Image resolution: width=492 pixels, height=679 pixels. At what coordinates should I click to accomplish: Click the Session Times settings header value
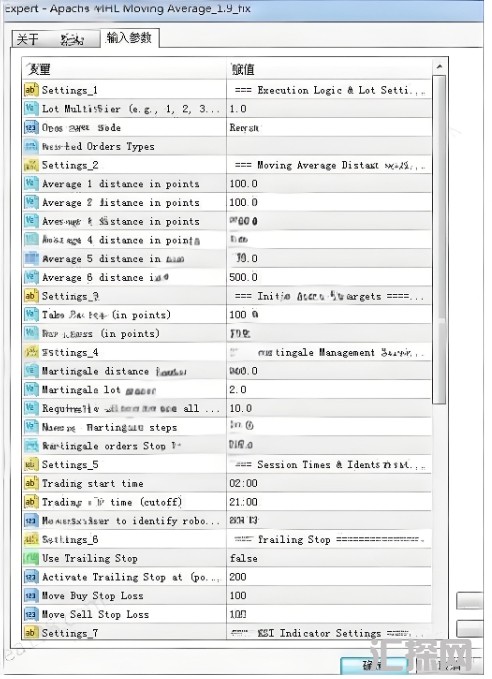click(329, 464)
